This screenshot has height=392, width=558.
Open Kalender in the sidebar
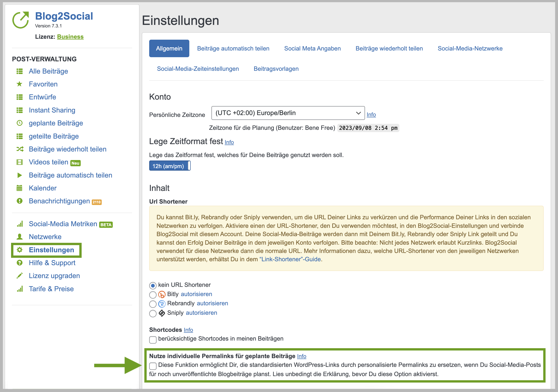(x=43, y=188)
